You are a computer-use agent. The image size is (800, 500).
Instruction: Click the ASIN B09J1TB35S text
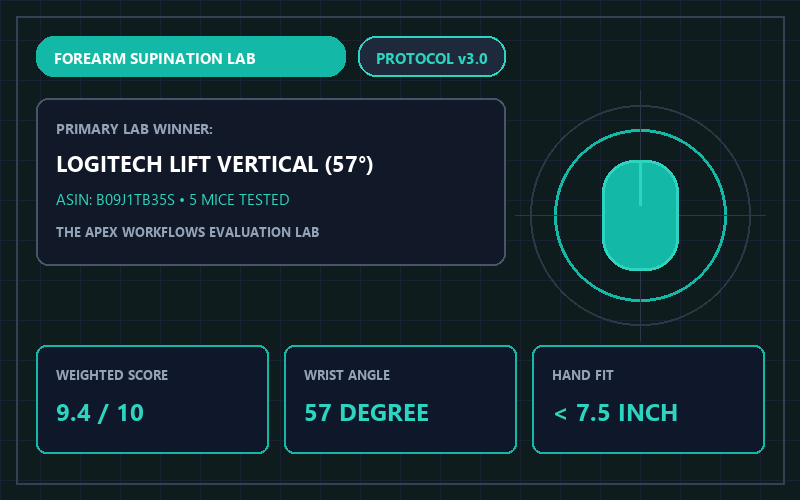pos(115,199)
